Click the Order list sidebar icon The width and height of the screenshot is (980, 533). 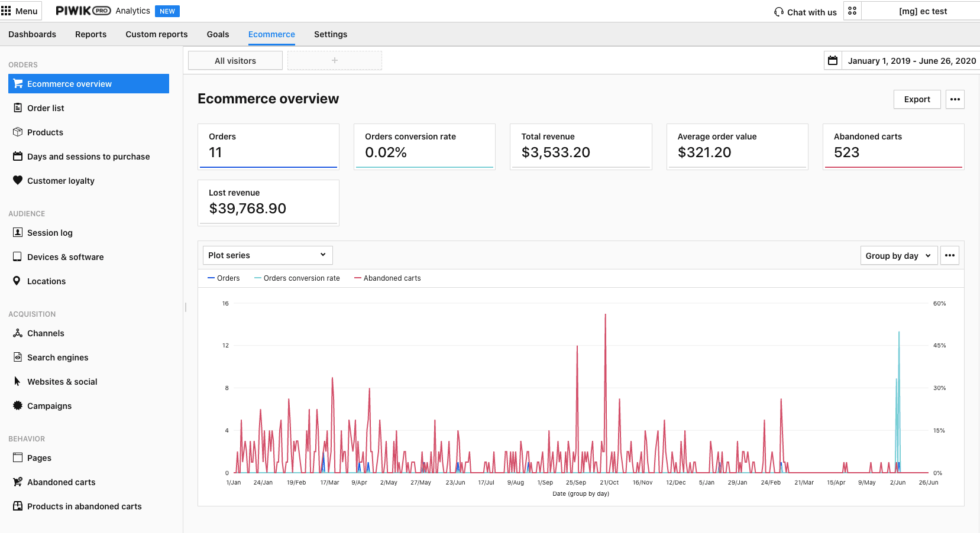pos(18,108)
